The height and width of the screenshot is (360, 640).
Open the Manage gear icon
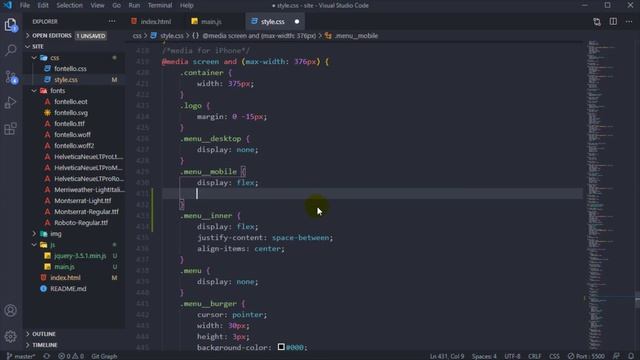pos(11,336)
